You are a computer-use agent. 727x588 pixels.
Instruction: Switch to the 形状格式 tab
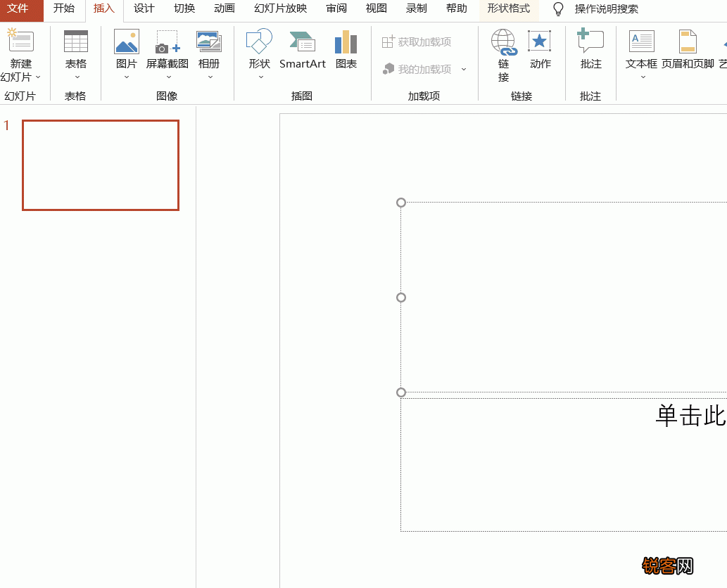coord(509,8)
